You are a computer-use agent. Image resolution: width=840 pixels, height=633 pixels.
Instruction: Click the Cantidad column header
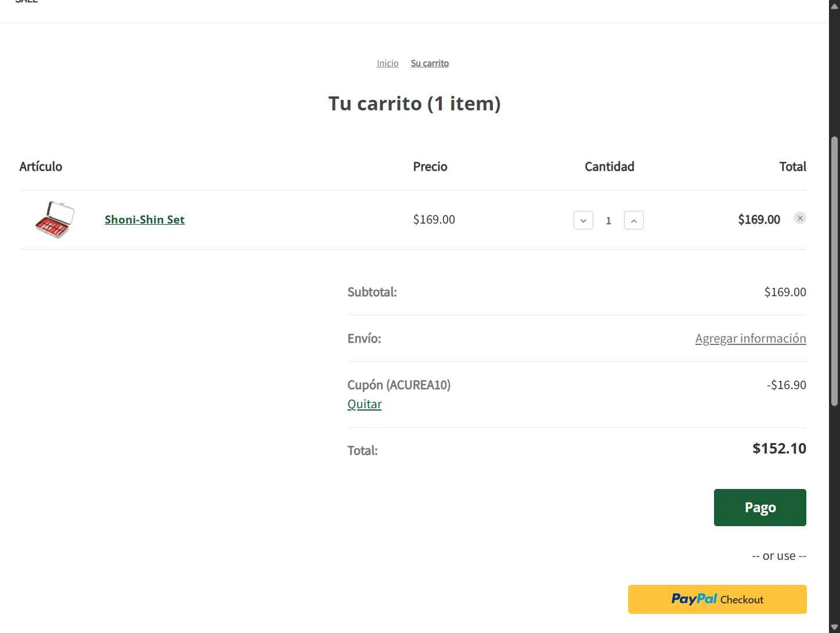tap(610, 167)
